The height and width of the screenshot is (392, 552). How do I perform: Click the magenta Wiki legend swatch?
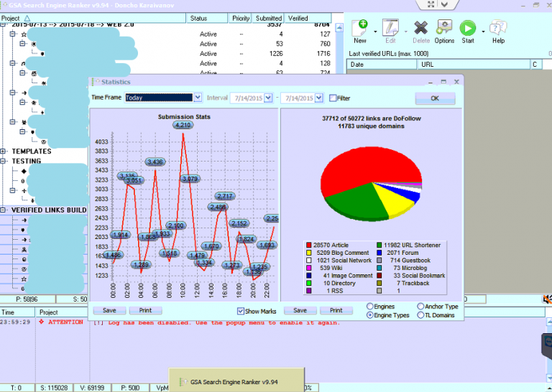click(x=309, y=268)
